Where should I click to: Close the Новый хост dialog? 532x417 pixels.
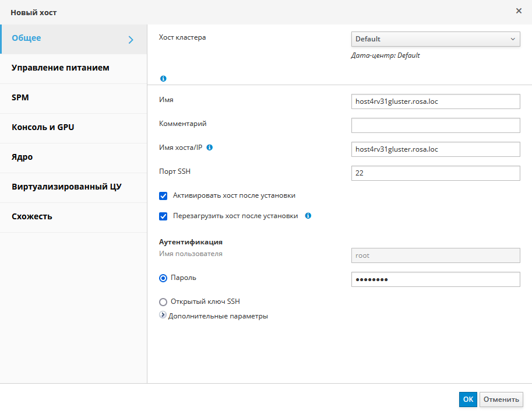[x=519, y=10]
